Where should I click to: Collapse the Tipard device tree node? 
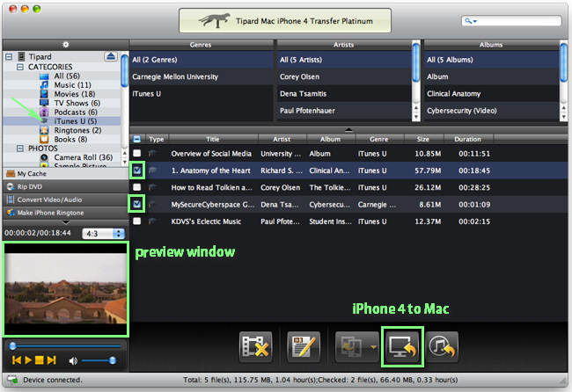pos(9,57)
